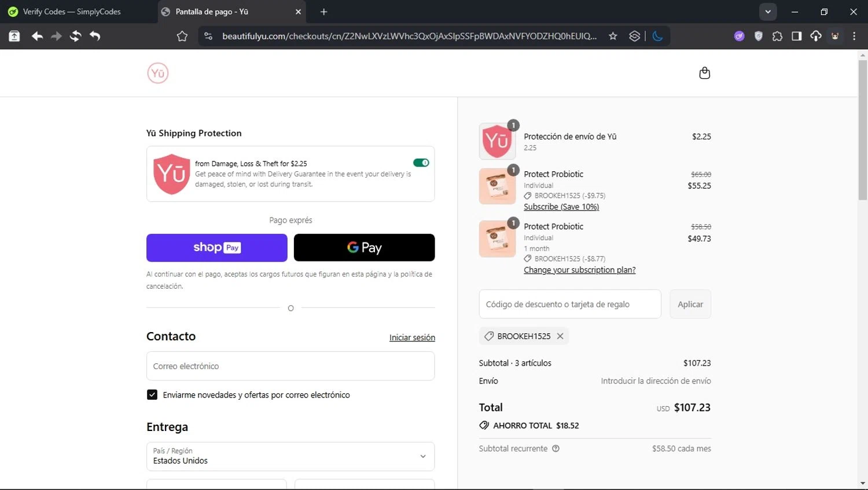Bookmark page with star inside address bar

[x=613, y=36]
